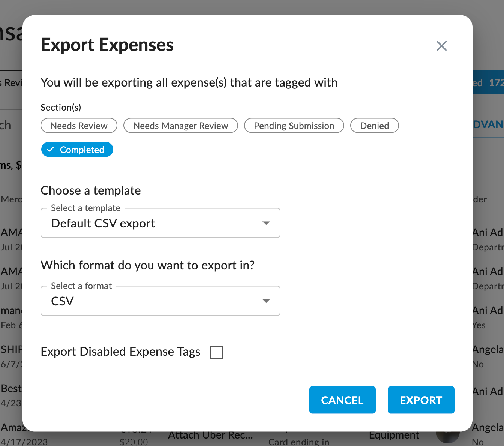Screen dimensions: 504x446
Task: Click the Completed 172 tab behind dialog
Action: tap(491, 83)
